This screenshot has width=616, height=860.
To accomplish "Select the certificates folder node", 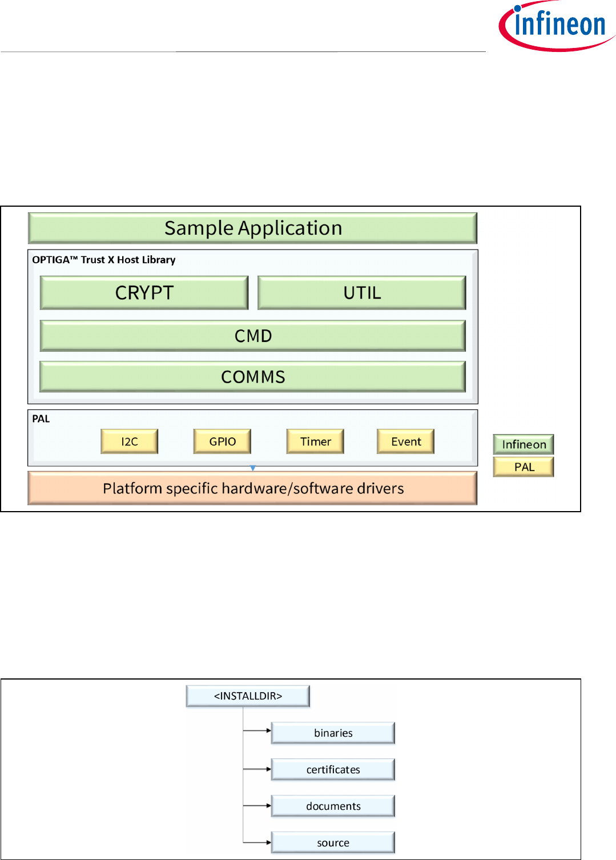I will [333, 770].
